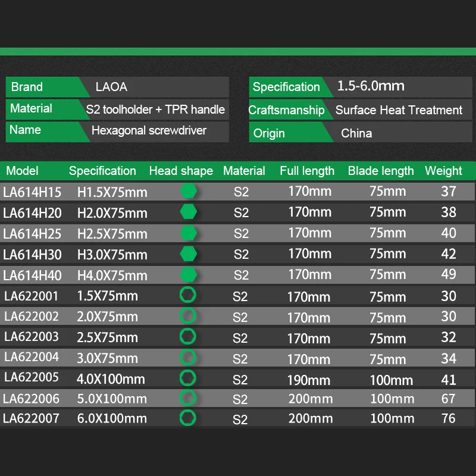Click the Hexagonal screwdriver name value

[x=149, y=130]
